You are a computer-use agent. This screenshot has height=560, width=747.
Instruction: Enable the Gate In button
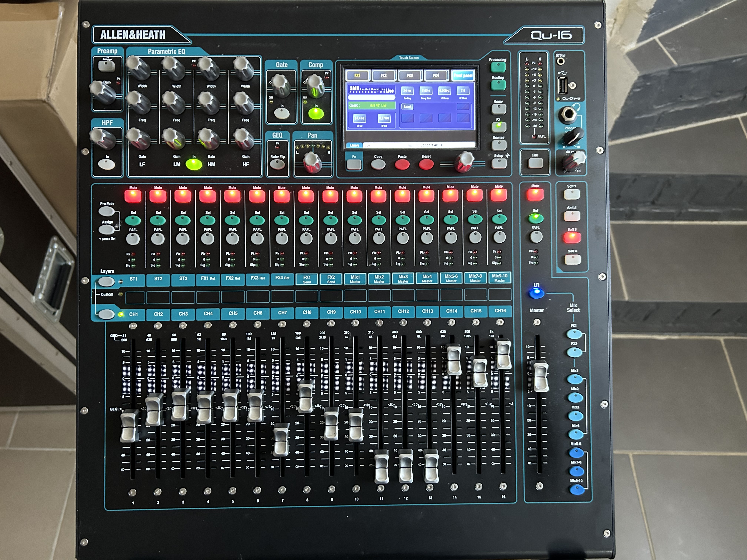(x=282, y=114)
